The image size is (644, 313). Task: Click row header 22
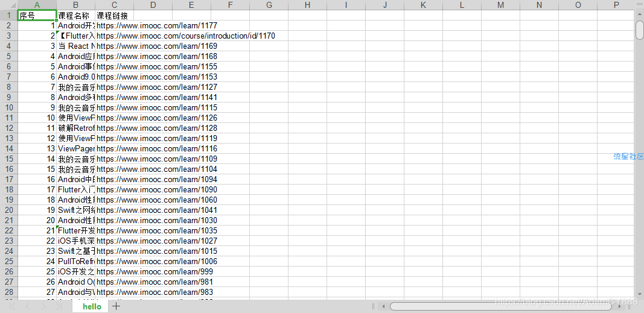pos(8,231)
